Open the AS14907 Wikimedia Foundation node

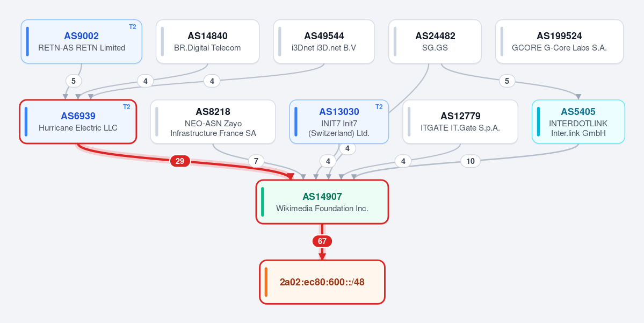(322, 202)
